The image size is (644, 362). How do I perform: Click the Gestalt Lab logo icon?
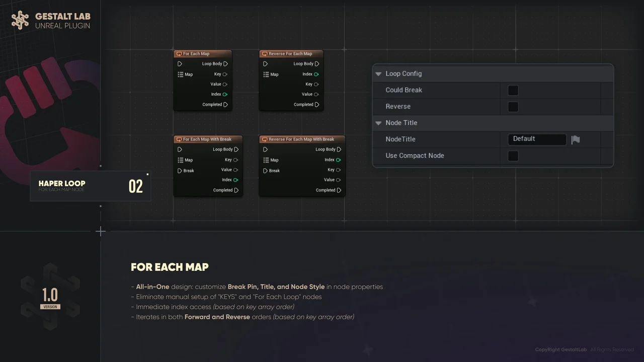point(20,20)
